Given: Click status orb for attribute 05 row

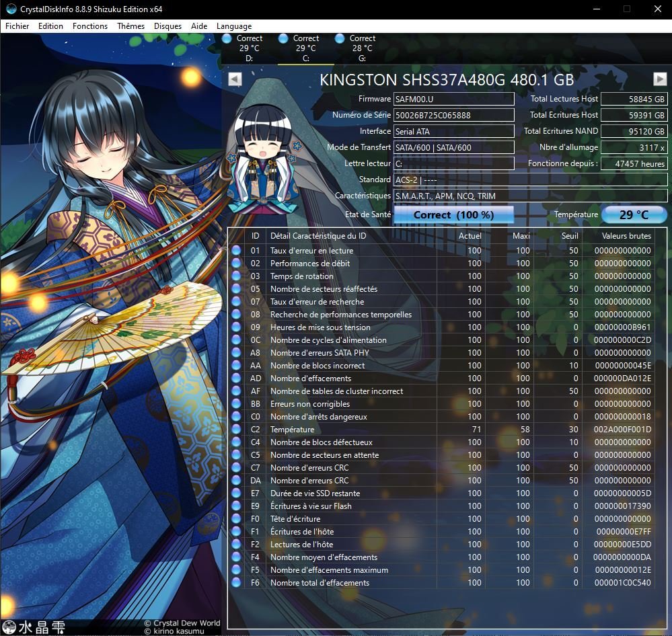Looking at the screenshot, I should (236, 288).
